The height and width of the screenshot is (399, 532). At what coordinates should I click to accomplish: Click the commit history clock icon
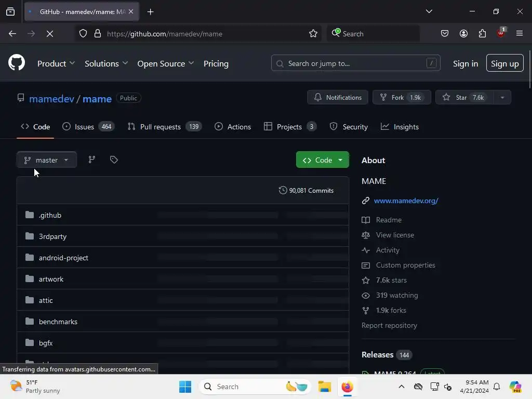click(283, 190)
